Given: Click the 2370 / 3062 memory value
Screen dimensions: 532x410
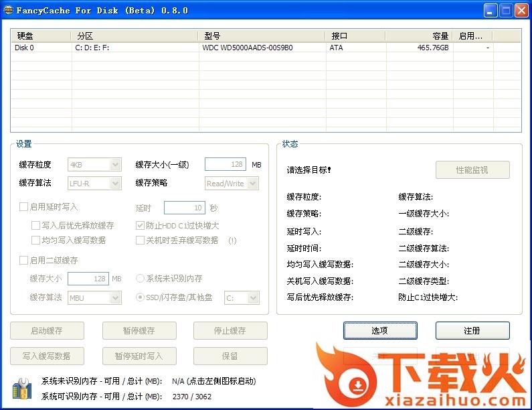Looking at the screenshot, I should (192, 397).
